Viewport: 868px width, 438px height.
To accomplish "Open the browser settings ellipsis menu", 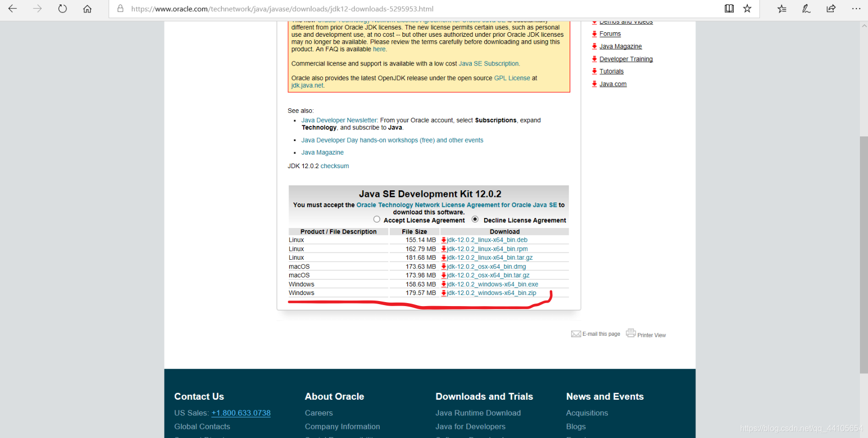I will click(856, 9).
